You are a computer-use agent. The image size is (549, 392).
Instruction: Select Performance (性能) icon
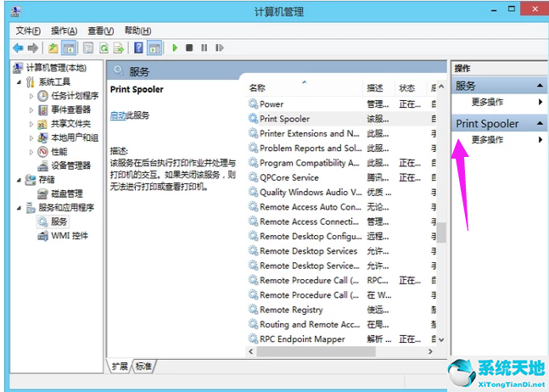pos(42,152)
